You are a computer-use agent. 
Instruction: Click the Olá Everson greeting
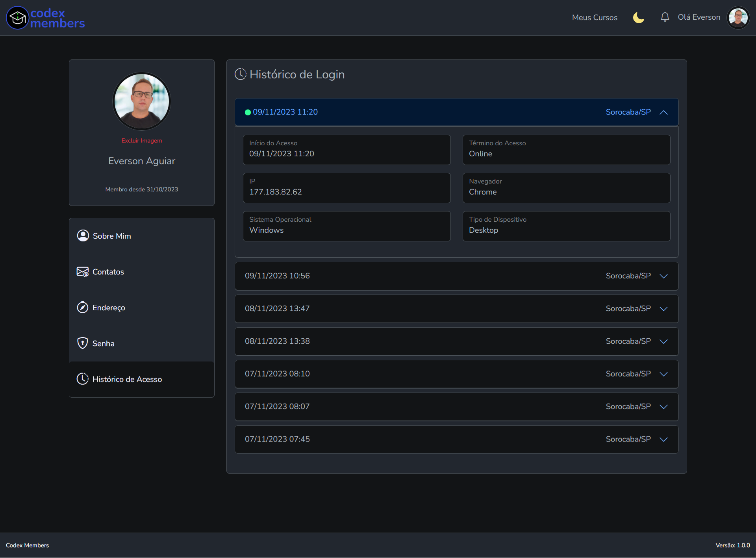tap(699, 17)
